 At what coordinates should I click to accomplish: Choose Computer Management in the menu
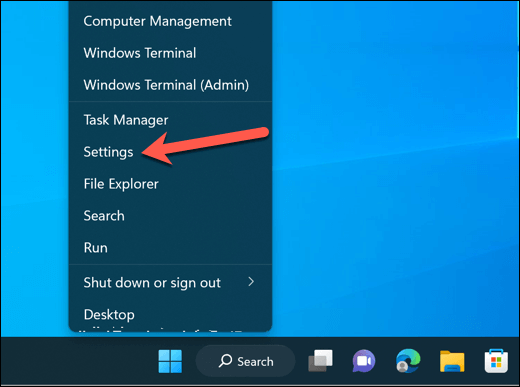click(170, 21)
